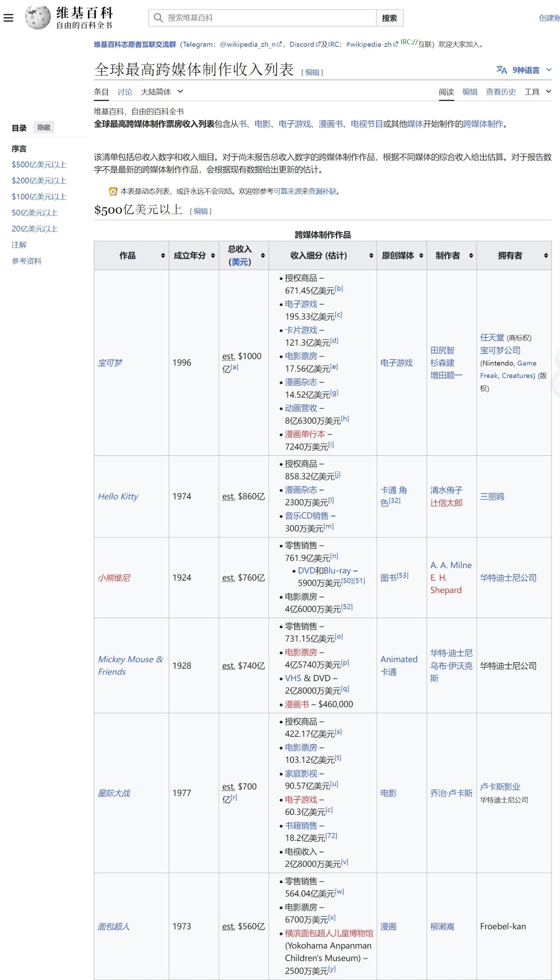Image resolution: width=560 pixels, height=980 pixels.
Task: Click the Wikipedia globe logo
Action: (38, 17)
